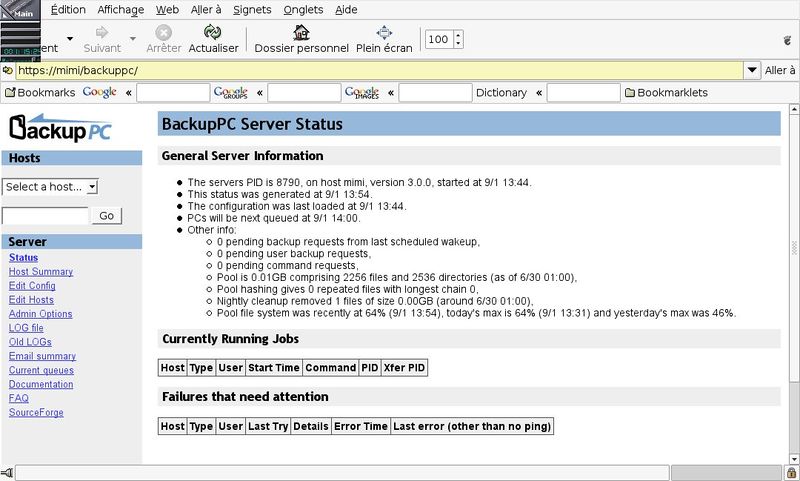
Task: Enter full screen with Plein écran
Action: (384, 33)
